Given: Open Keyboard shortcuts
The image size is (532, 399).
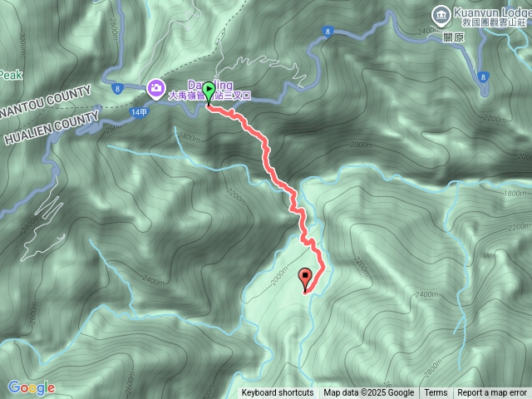Looking at the screenshot, I should tap(278, 393).
